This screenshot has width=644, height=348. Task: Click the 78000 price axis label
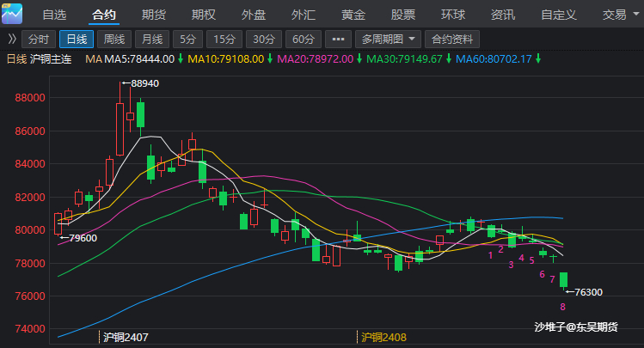pos(30,264)
